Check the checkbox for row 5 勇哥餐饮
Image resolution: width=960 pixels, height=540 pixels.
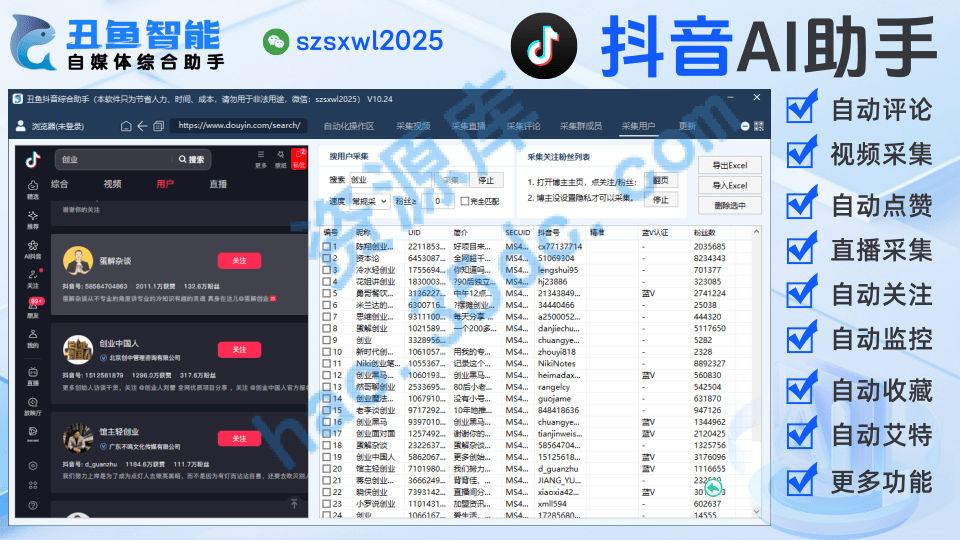326,293
